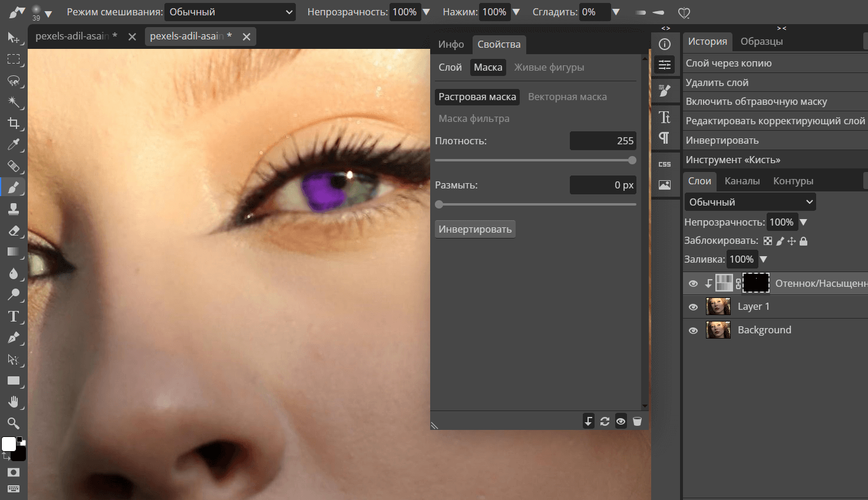Select the Eraser tool
The width and height of the screenshot is (868, 500).
(x=13, y=230)
